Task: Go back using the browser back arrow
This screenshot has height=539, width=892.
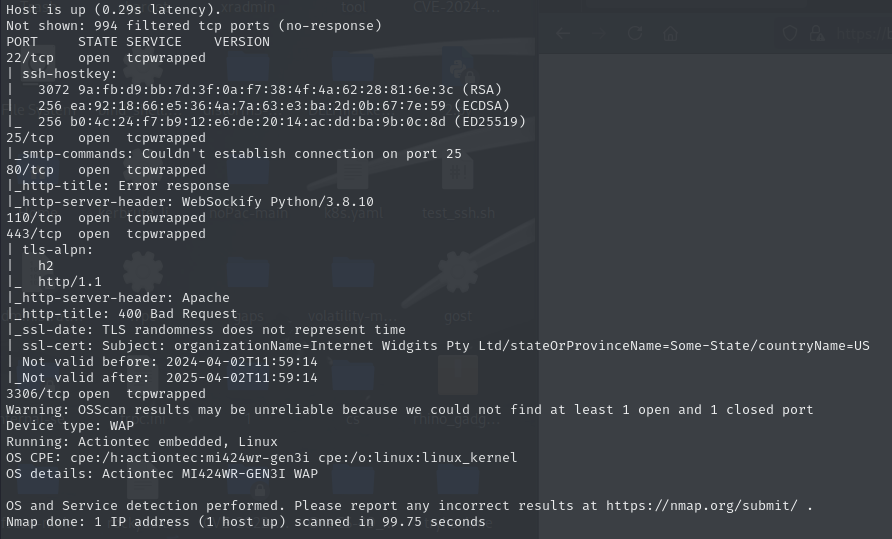Action: [x=563, y=34]
